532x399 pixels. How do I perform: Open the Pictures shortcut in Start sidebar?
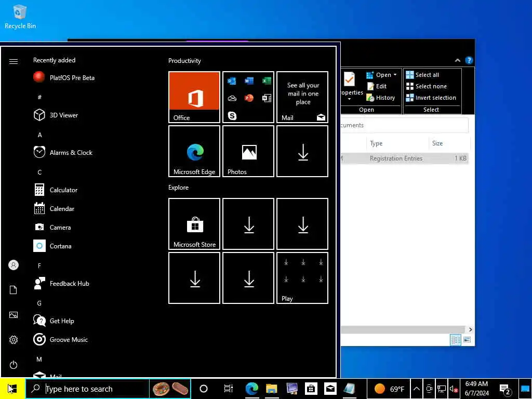pyautogui.click(x=13, y=315)
